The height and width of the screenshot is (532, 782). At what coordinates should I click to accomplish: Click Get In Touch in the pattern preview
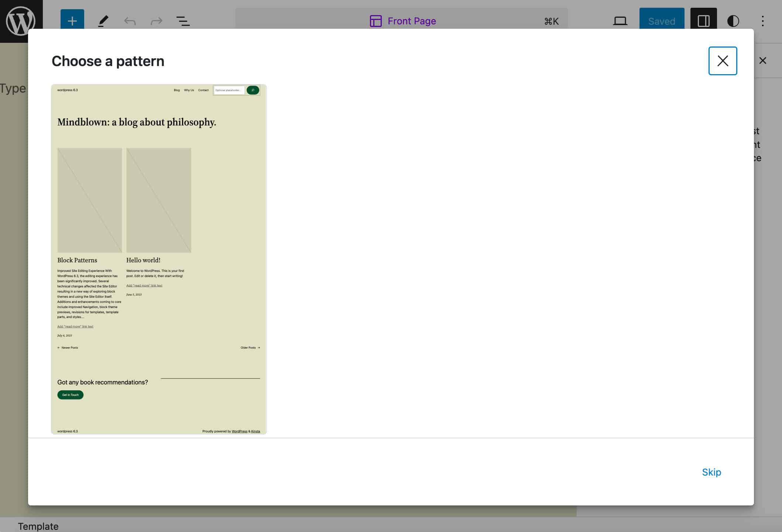click(x=70, y=395)
